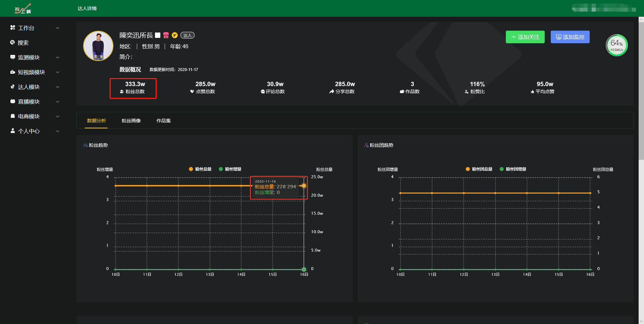Switch to the 数据分析 tab
Image resolution: width=644 pixels, height=324 pixels.
[97, 121]
